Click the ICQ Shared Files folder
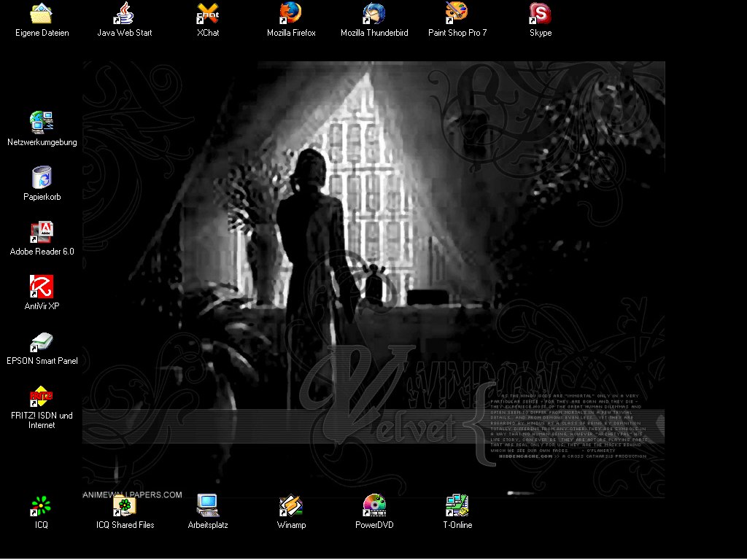Screen dimensions: 747x560 click(125, 505)
